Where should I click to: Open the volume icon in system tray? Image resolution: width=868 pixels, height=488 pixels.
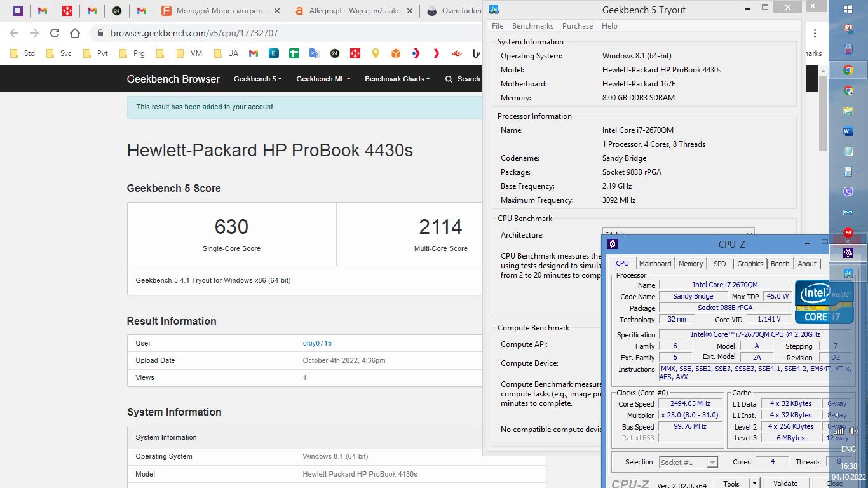tap(853, 431)
